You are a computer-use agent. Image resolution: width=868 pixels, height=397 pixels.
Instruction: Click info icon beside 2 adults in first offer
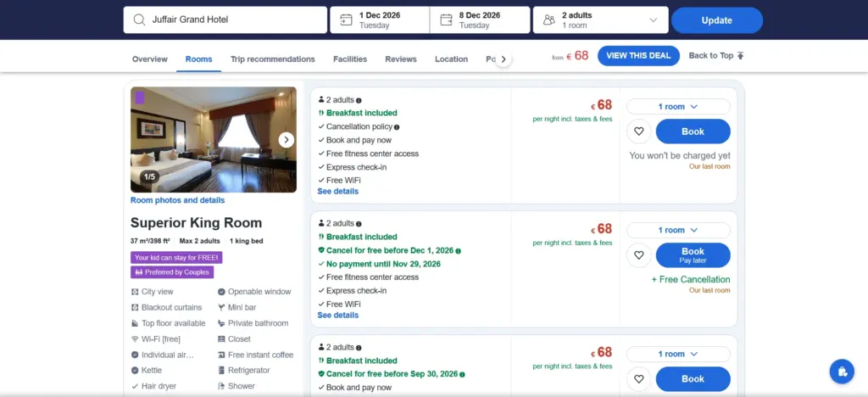[x=359, y=100]
